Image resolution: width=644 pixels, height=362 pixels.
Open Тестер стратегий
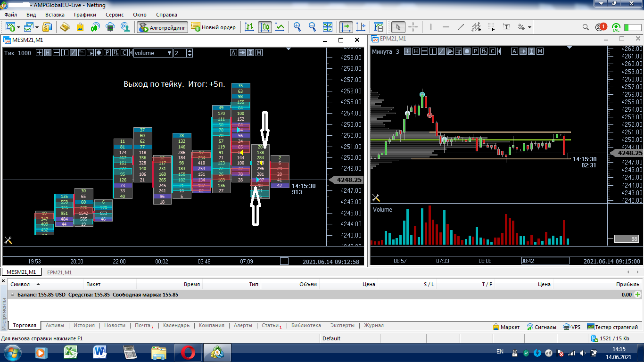612,327
